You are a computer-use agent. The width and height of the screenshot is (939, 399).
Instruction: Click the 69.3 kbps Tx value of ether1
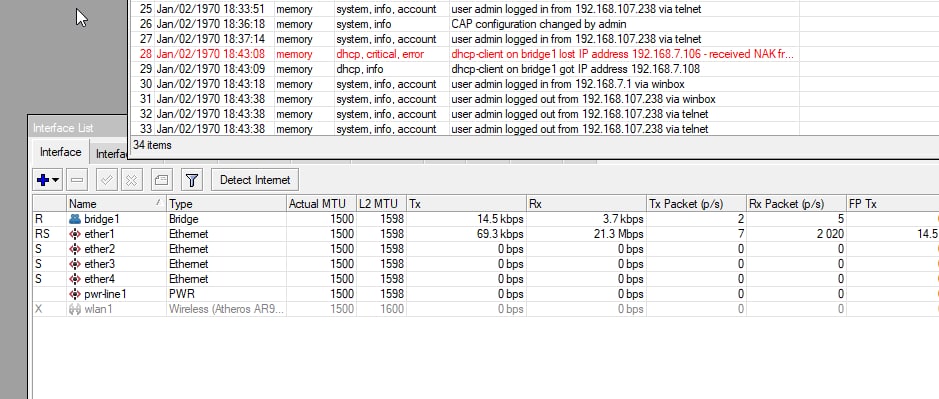tap(500, 234)
